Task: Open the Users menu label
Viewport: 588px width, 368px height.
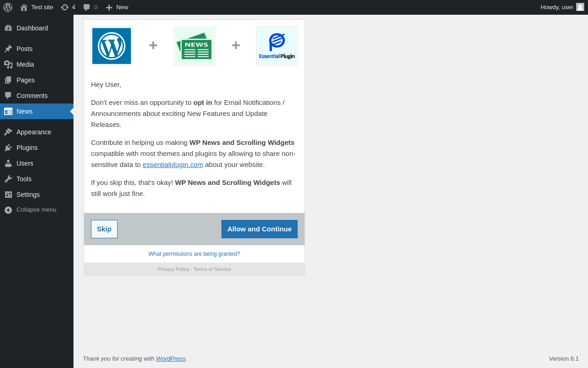Action: 25,163
